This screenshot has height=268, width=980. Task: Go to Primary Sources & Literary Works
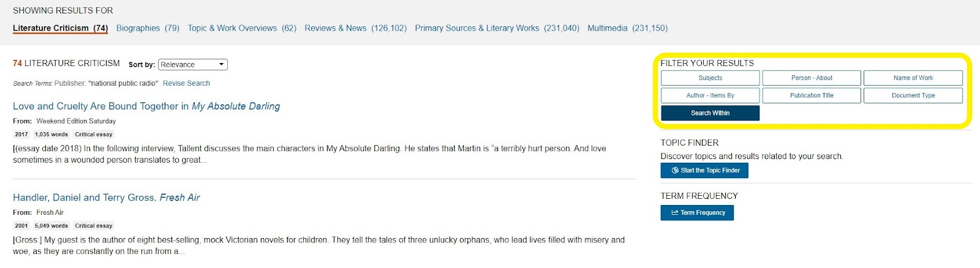pos(497,28)
